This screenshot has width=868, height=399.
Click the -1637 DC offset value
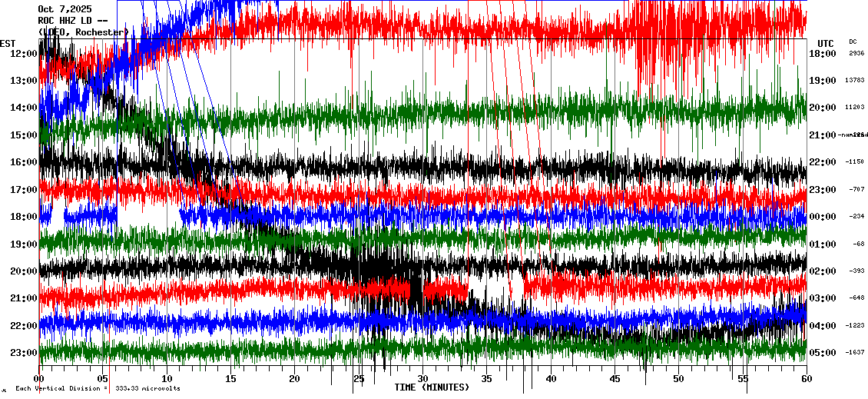click(x=855, y=353)
